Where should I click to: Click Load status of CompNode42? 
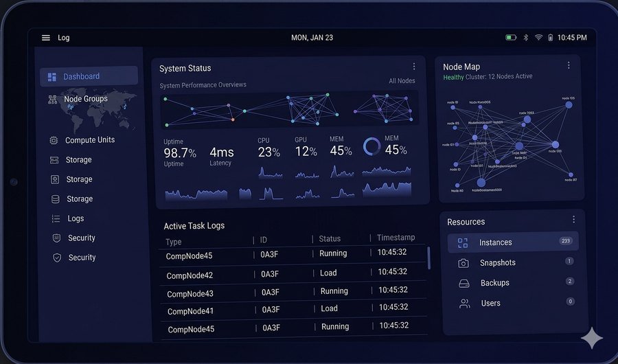(328, 273)
